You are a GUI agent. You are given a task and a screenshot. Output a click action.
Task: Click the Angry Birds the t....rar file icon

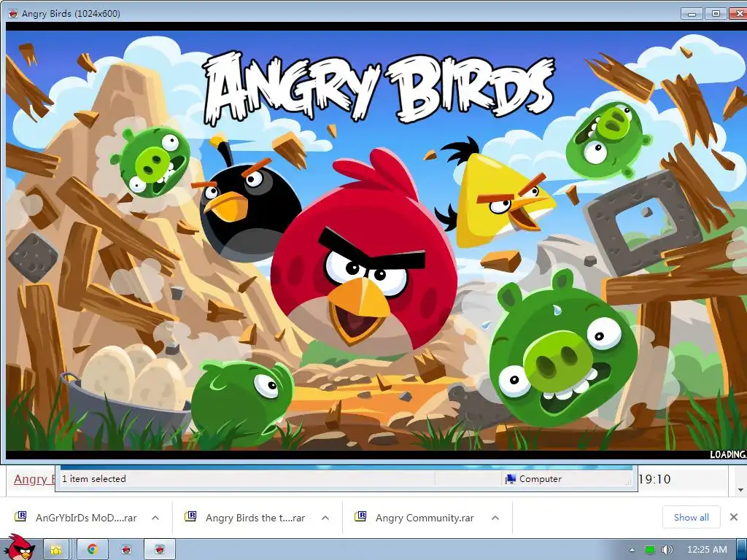click(190, 517)
